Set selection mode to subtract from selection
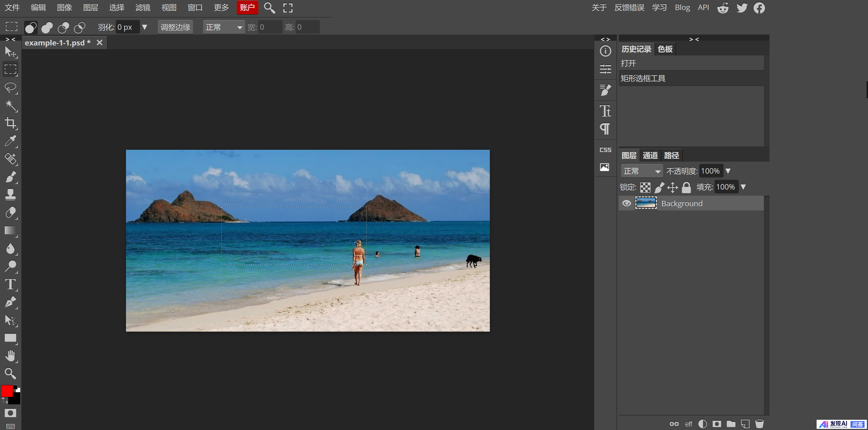The image size is (868, 430). pos(63,27)
